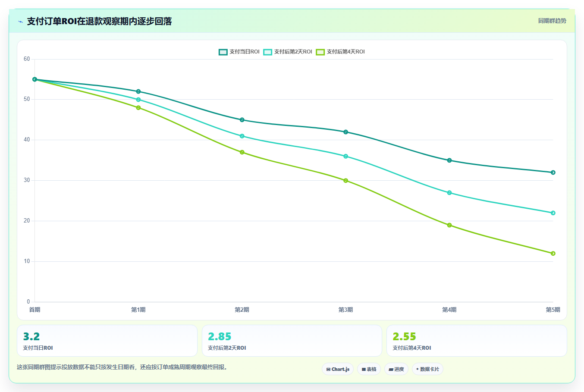Click the y-axis value 20
Image resolution: width=584 pixels, height=392 pixels.
pos(27,221)
